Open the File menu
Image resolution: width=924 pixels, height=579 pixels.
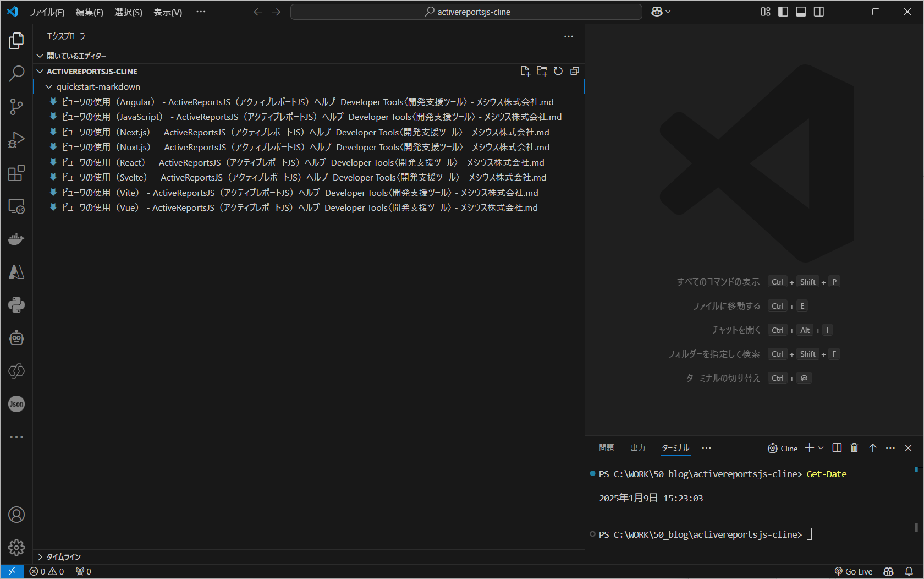47,12
